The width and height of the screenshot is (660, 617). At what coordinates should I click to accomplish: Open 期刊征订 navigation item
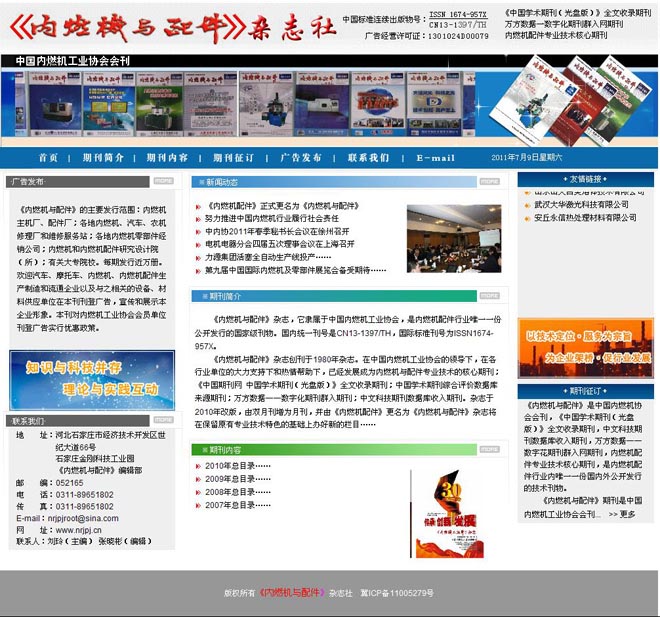click(x=233, y=158)
